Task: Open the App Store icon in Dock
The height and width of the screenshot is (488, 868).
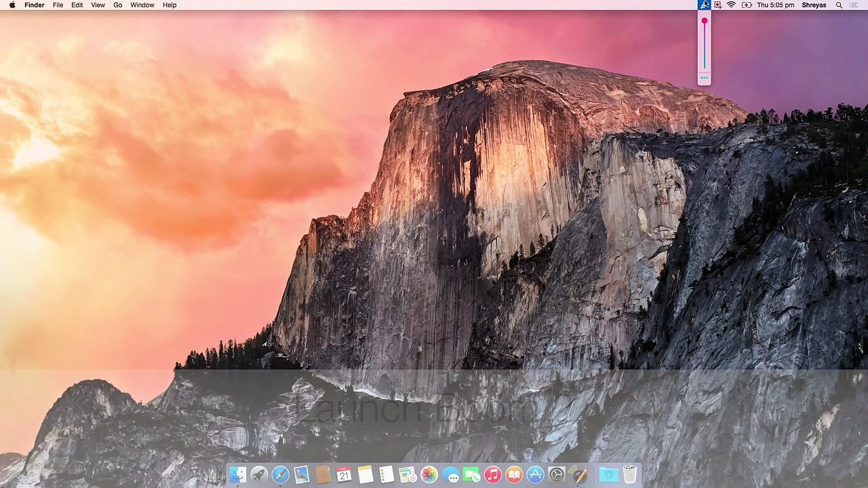Action: (x=535, y=474)
